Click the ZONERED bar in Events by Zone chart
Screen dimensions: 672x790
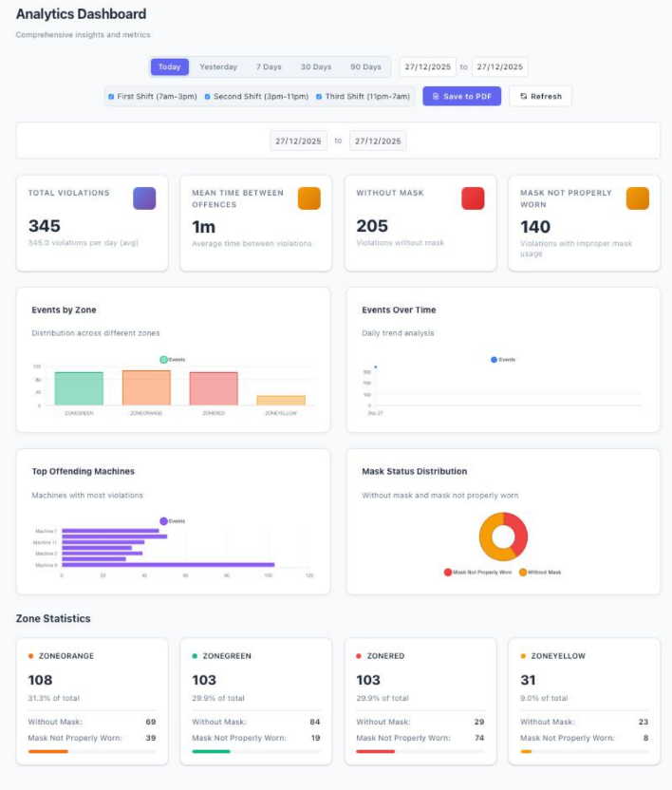pos(214,388)
